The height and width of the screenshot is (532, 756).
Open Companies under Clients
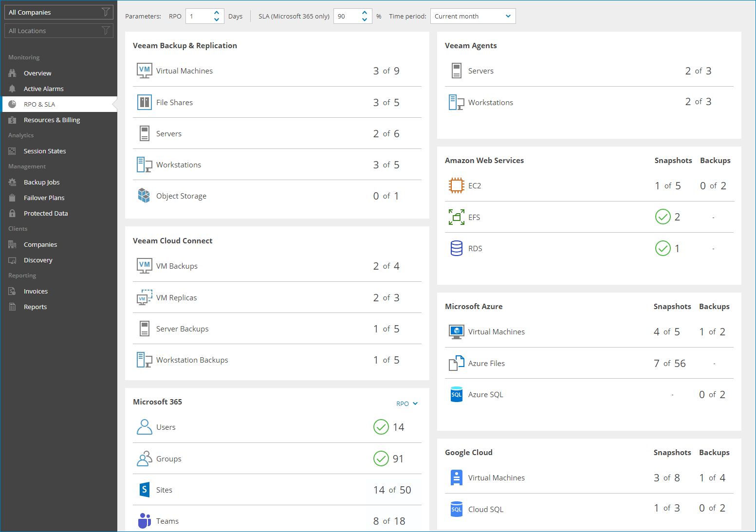pos(59,244)
